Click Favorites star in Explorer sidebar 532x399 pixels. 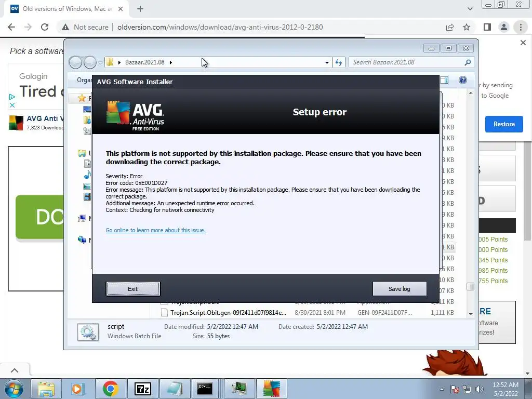tap(82, 98)
